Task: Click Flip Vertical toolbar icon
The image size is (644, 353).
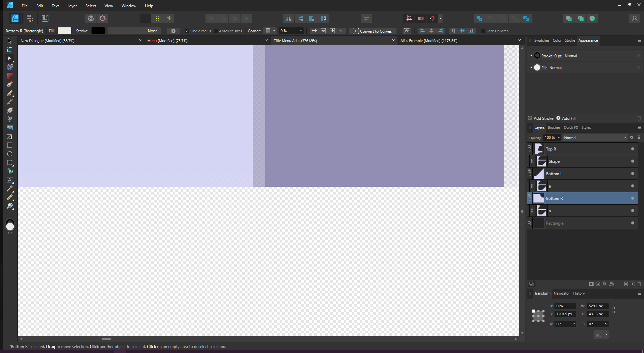Action: [300, 18]
